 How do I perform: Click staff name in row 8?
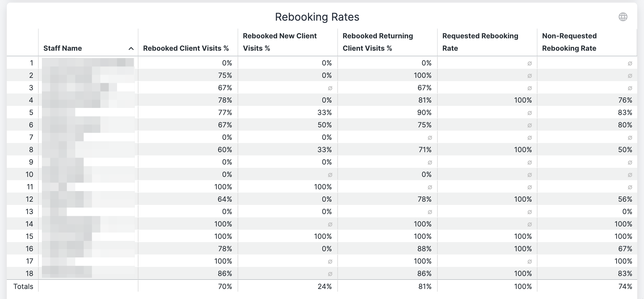coord(88,149)
